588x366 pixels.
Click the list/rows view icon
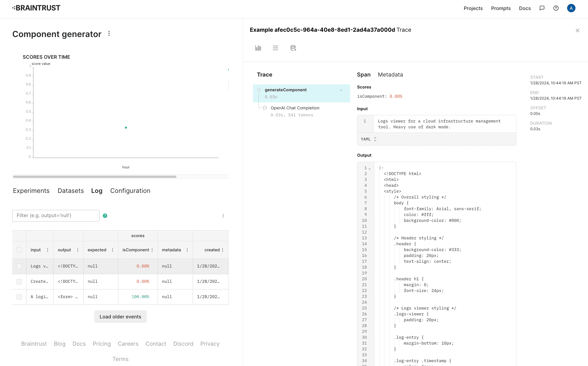tap(275, 48)
